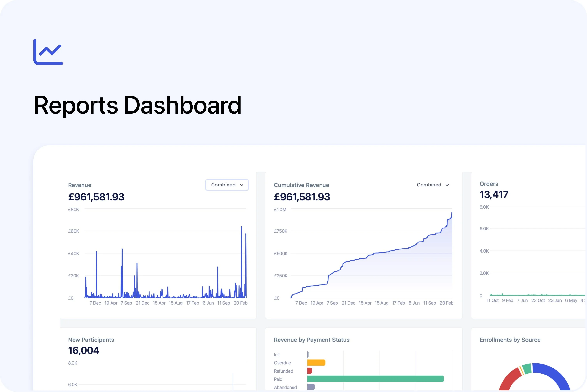Click the 23 Oct label under Orders chart
Viewport: 587px width, 392px height.
538,300
